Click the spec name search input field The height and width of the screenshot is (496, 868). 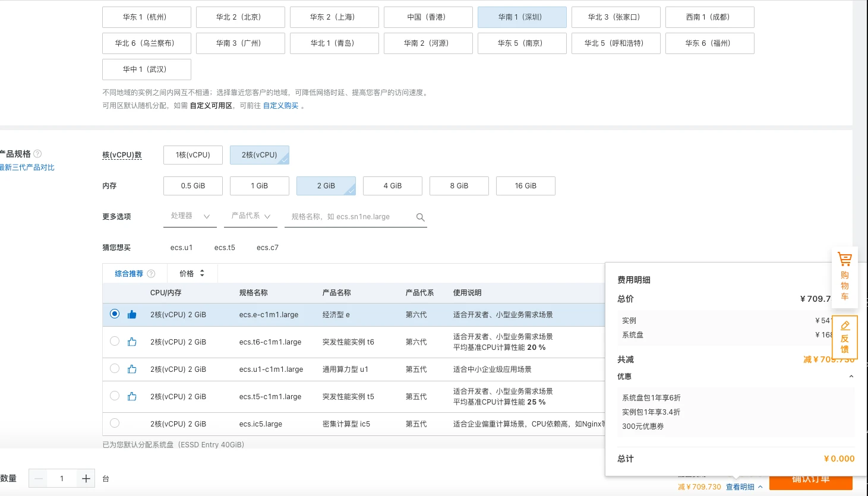tap(351, 217)
